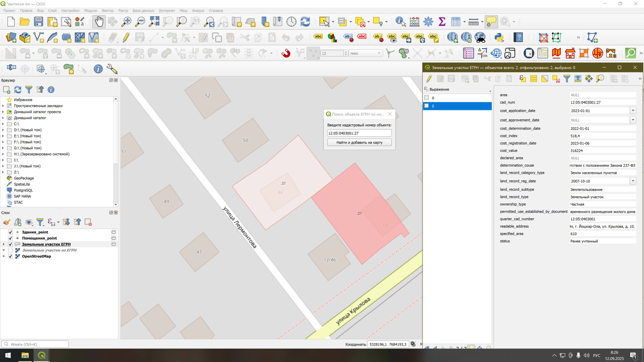Expand the Земельные участки ЕГРН layer entry
Image resolution: width=644 pixels, height=362 pixels.
pos(3,244)
